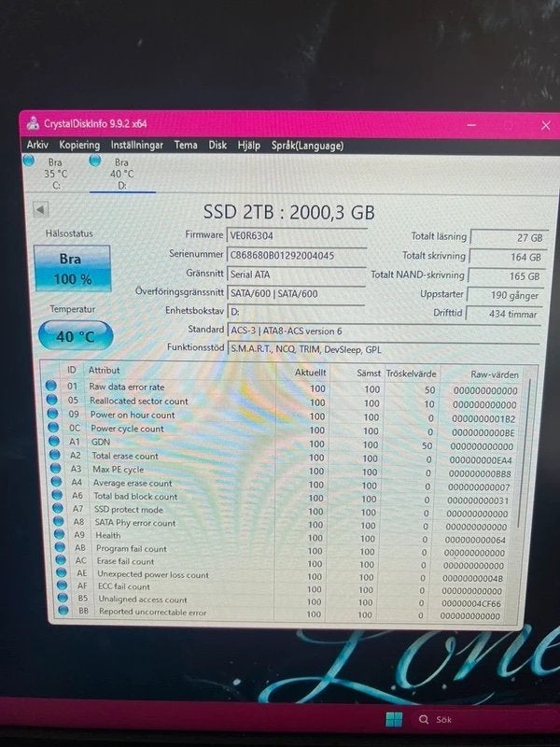Image resolution: width=560 pixels, height=747 pixels.
Task: Select the Total bad block count attribute text
Action: 135,496
